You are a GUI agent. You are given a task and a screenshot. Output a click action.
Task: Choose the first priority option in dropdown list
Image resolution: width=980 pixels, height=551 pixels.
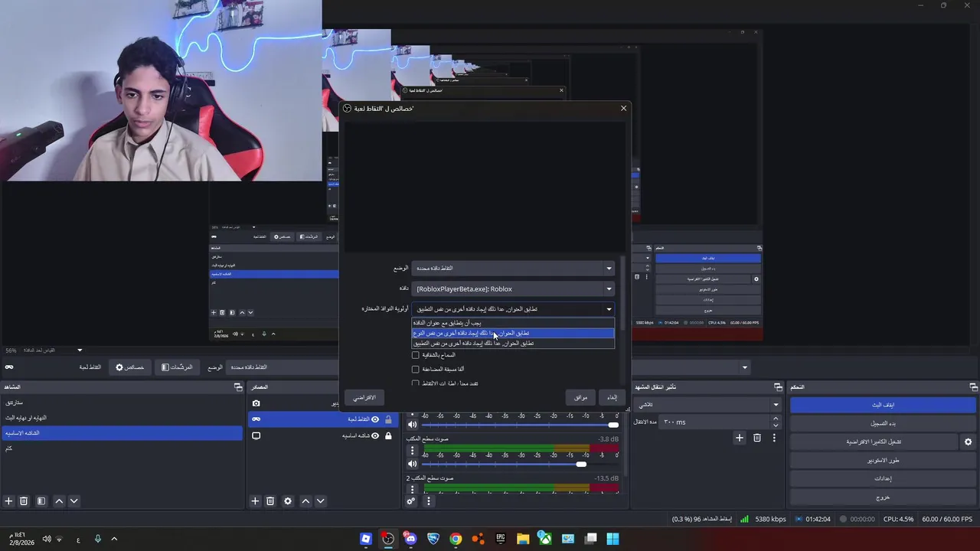click(x=513, y=323)
